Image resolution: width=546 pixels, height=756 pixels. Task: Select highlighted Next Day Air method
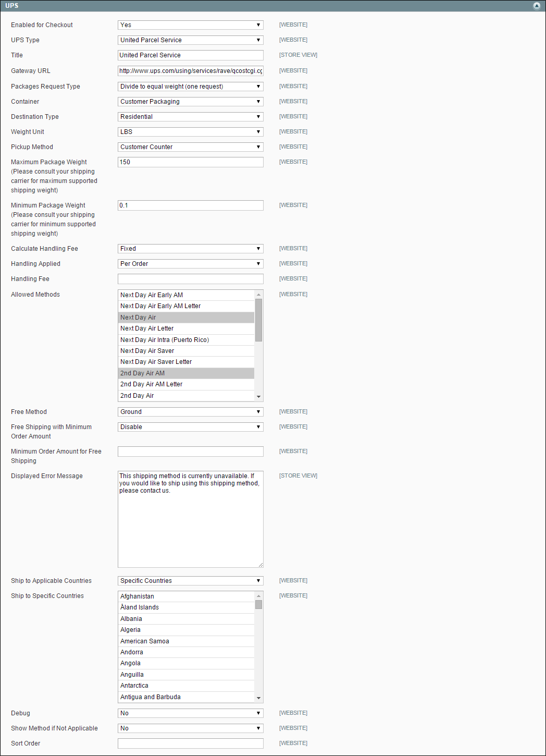[187, 318]
